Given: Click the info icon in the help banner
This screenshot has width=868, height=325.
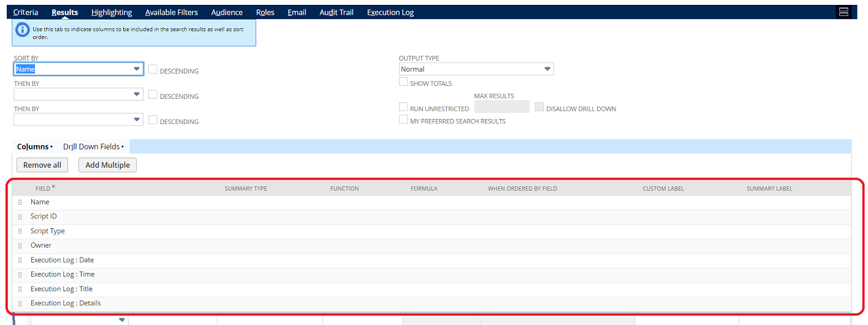Looking at the screenshot, I should (x=22, y=29).
